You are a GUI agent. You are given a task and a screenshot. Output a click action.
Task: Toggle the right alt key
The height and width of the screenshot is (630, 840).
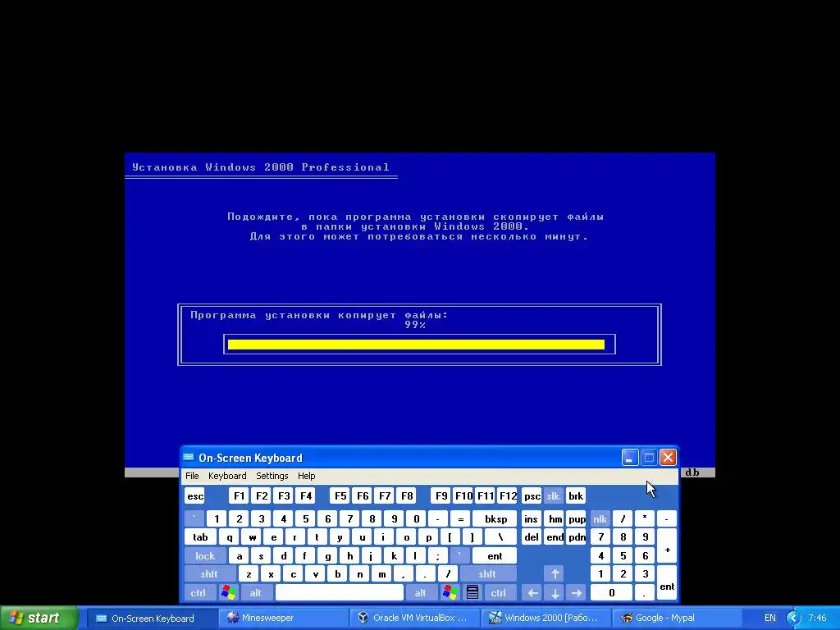pyautogui.click(x=421, y=592)
